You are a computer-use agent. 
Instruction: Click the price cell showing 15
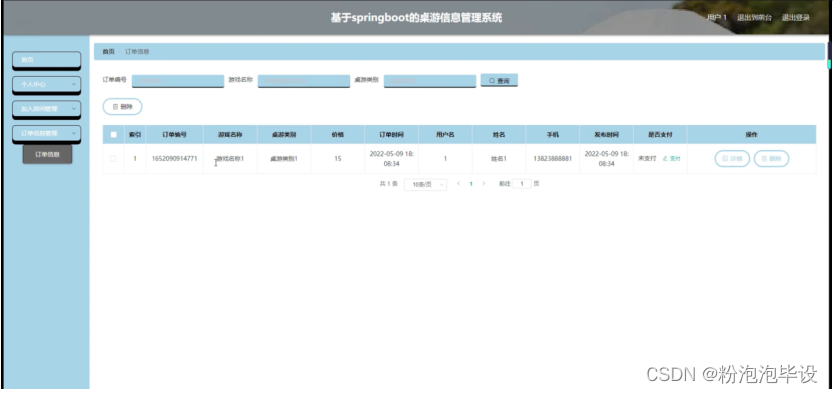(x=338, y=158)
